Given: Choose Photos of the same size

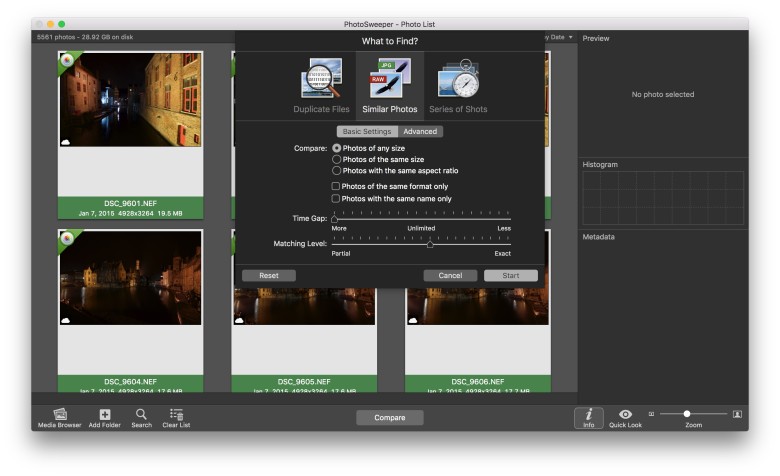Looking at the screenshot, I should tap(378, 159).
